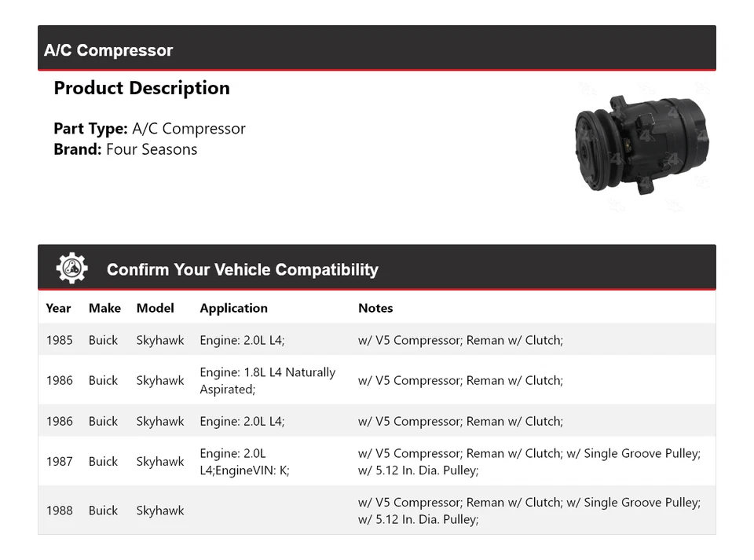Select the 1985 Buick Skyhawk row

pyautogui.click(x=376, y=340)
